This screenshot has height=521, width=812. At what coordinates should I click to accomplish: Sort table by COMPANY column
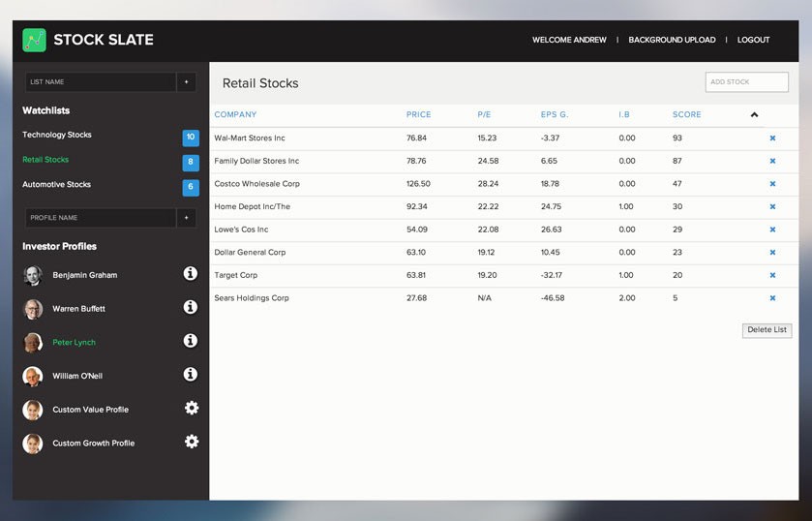click(235, 114)
